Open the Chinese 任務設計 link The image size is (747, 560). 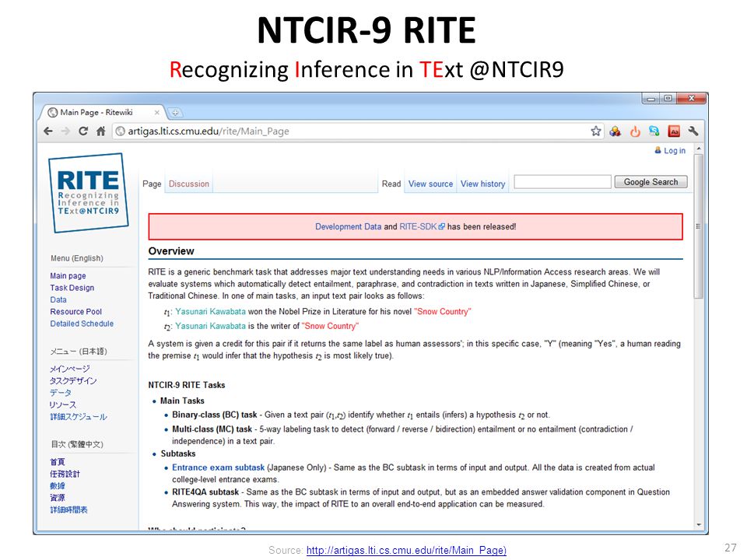click(65, 474)
